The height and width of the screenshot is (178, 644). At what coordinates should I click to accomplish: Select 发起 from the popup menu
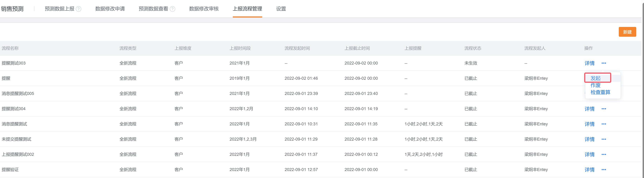tap(595, 78)
